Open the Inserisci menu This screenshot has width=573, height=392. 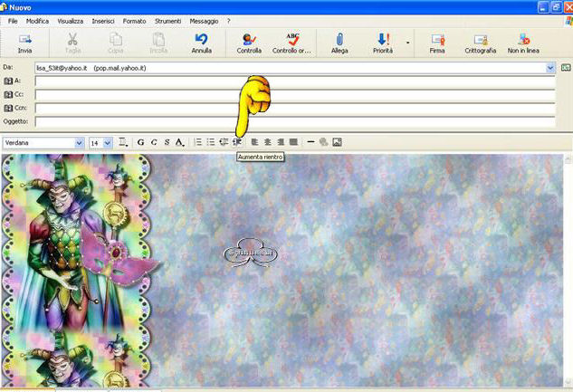(103, 21)
